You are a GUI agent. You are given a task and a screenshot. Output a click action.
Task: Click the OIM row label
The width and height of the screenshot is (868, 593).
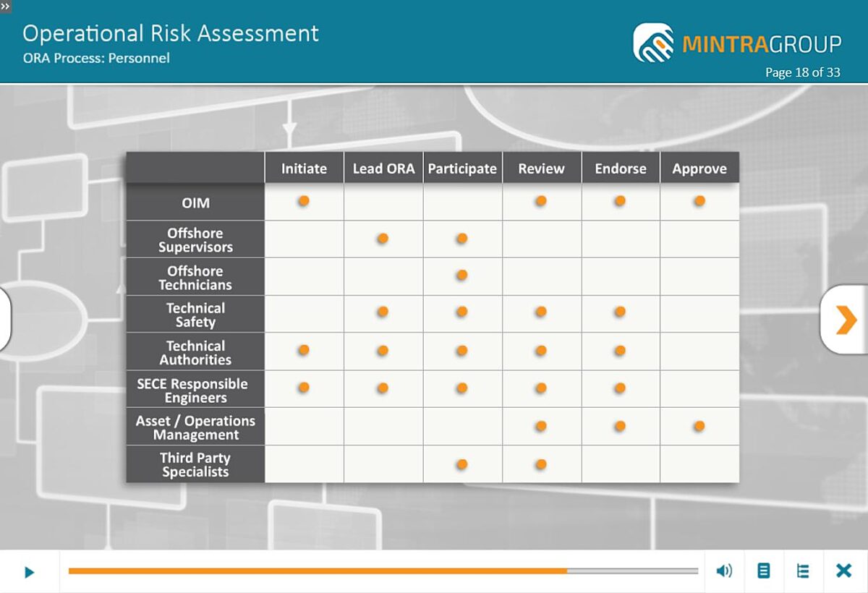pos(195,202)
